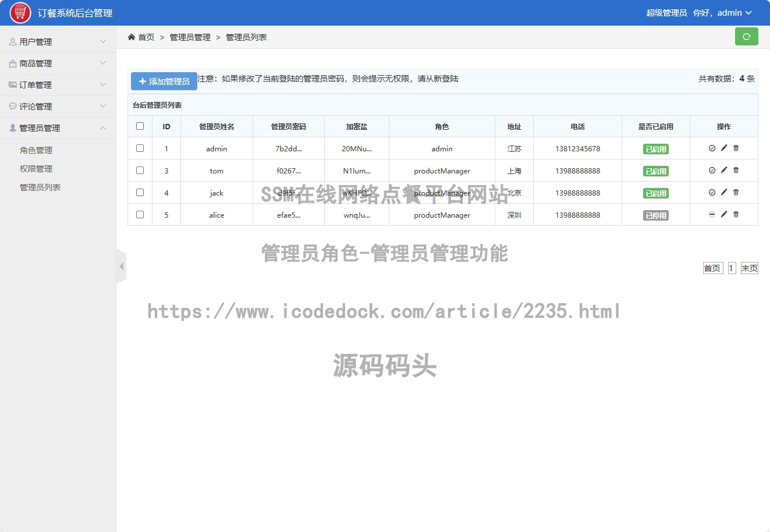Click 管理员管理 breadcrumb link
The width and height of the screenshot is (770, 532).
click(x=190, y=37)
